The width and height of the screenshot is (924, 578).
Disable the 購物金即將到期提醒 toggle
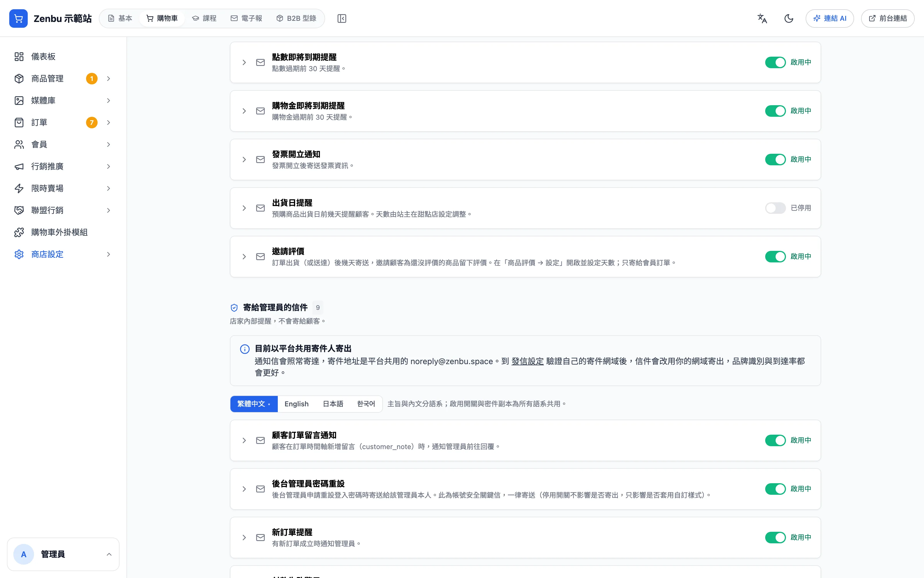pos(775,111)
